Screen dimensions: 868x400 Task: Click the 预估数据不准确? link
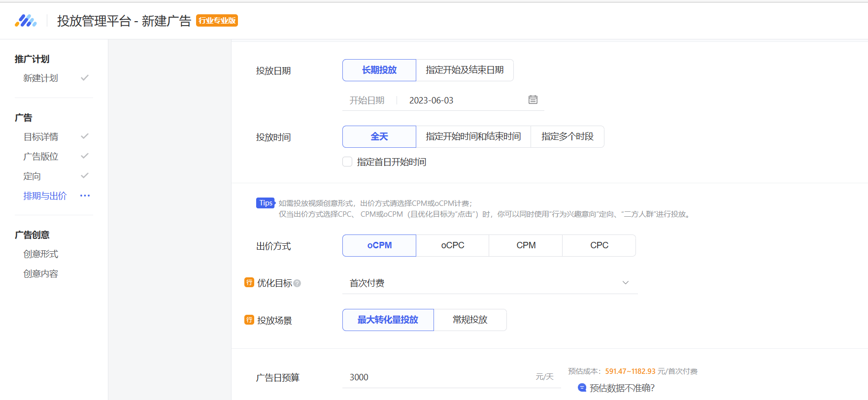pyautogui.click(x=622, y=388)
